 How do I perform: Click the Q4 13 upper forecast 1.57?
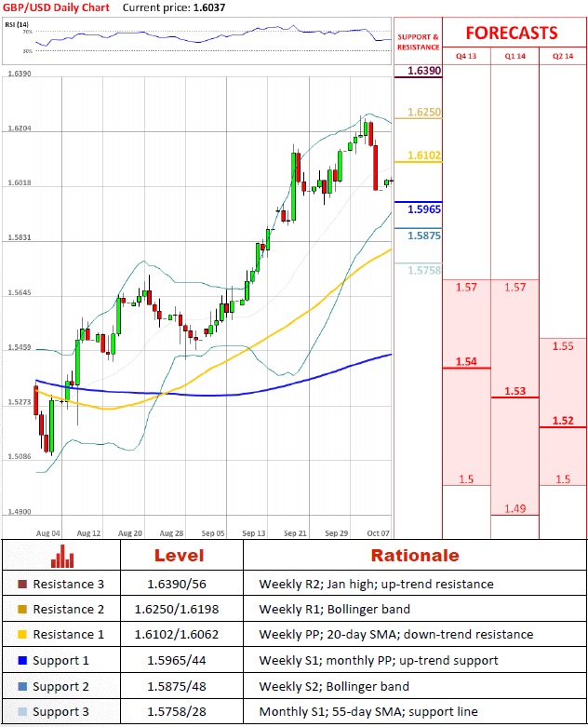pyautogui.click(x=466, y=287)
